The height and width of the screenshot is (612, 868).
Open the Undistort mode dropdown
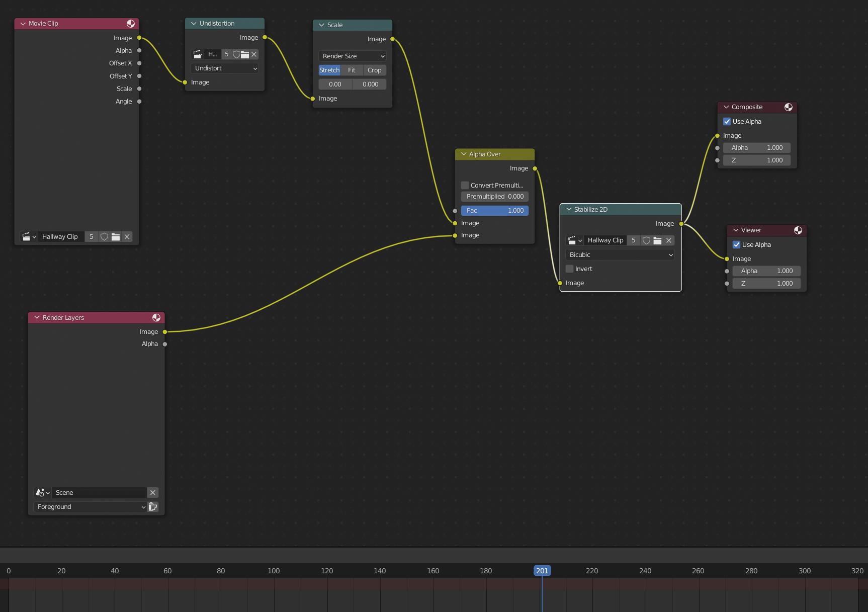pos(224,68)
